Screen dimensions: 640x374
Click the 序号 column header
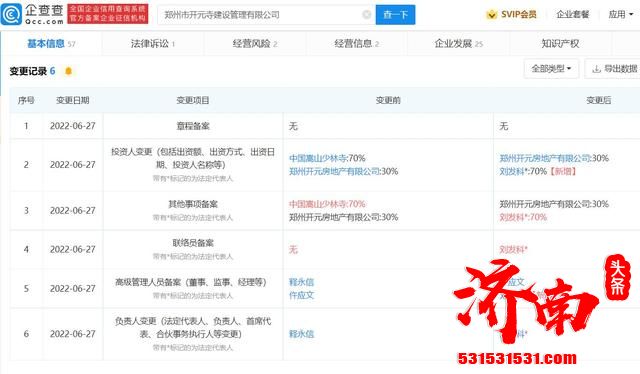tap(26, 100)
